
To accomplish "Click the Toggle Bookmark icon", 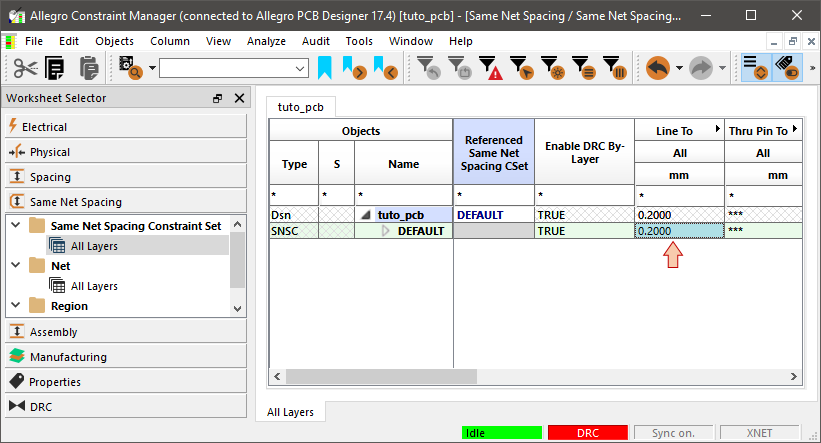I will click(325, 68).
